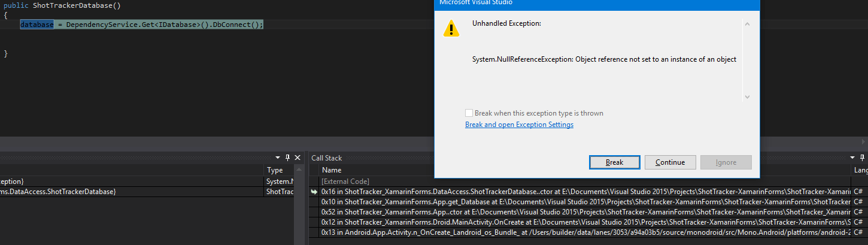This screenshot has width=868, height=245.
Task: Click 'DbConnect()' in the code line
Action: pyautogui.click(x=235, y=25)
